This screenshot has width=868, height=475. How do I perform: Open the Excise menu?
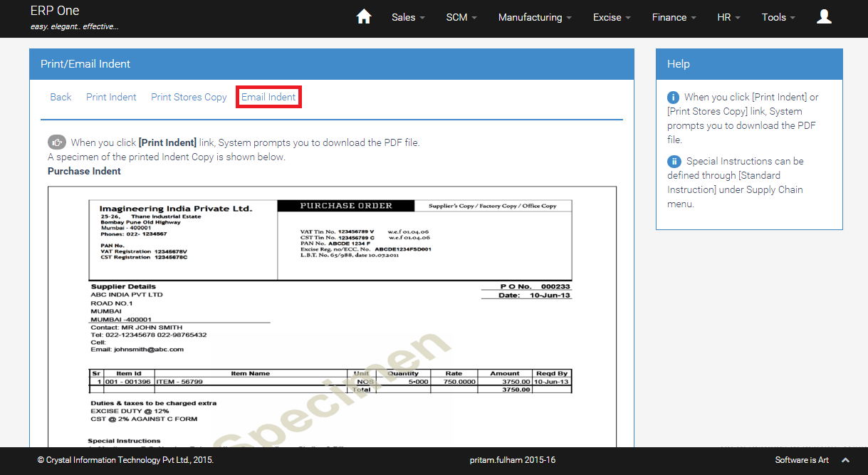point(612,17)
